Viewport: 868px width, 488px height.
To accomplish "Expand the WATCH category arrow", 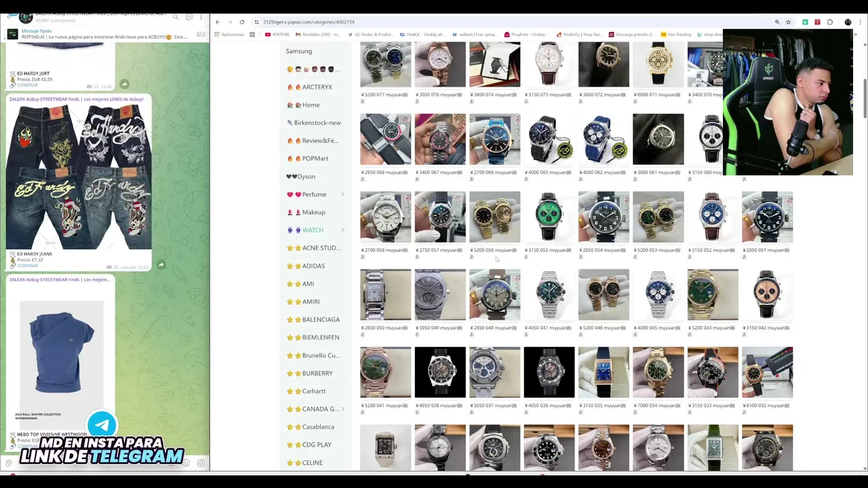I will pyautogui.click(x=342, y=230).
